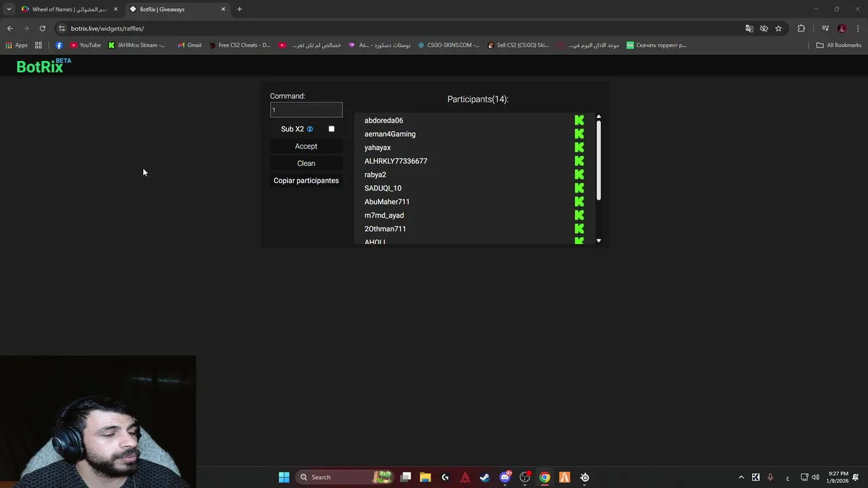Open the Gmail bookmark

pyautogui.click(x=189, y=45)
